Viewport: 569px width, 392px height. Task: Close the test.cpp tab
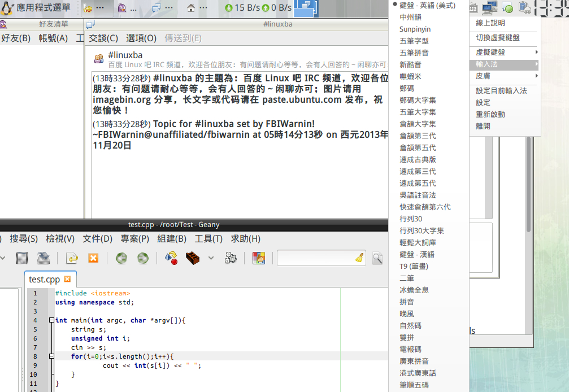tap(67, 279)
